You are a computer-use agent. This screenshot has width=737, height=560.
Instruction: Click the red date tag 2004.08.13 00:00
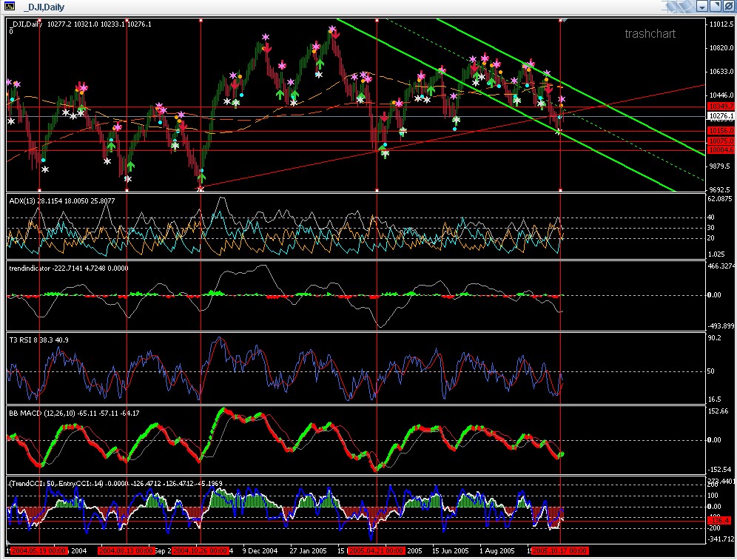click(x=127, y=550)
